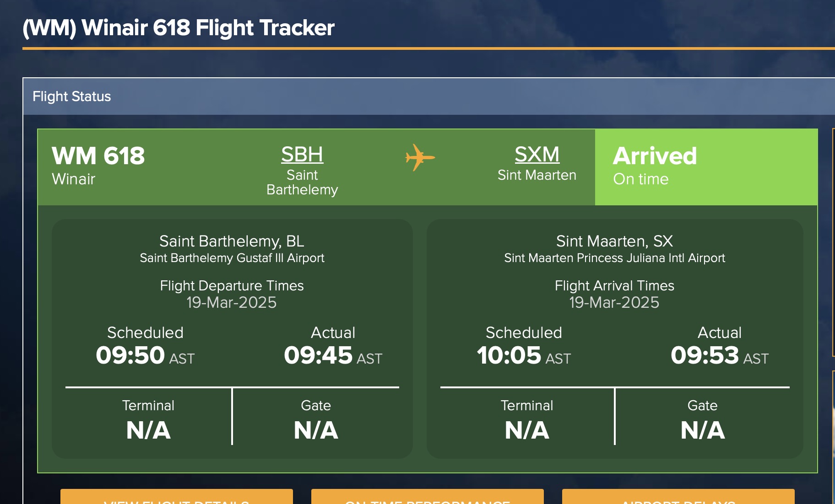Click the Winair 618 Flight Tracker heading
835x504 pixels.
point(179,28)
